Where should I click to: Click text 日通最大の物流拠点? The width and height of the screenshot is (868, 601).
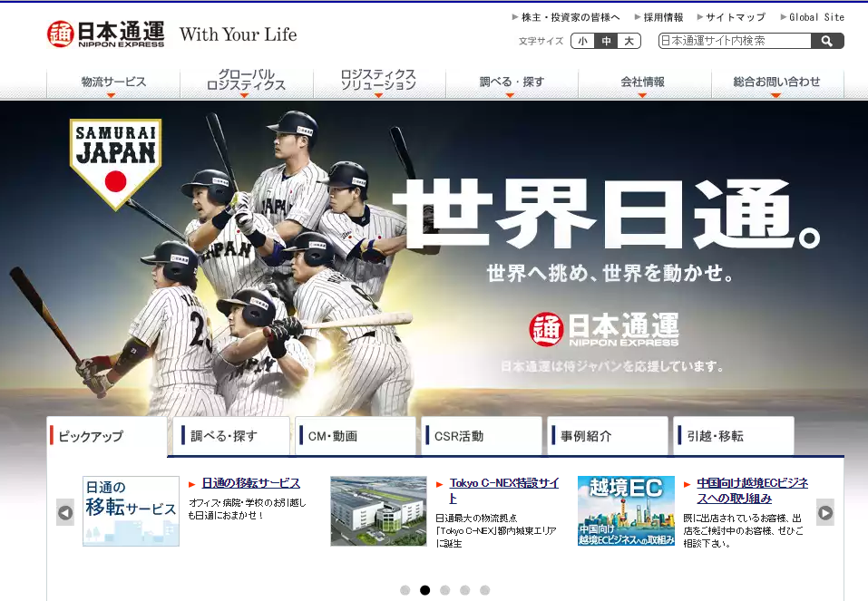(x=476, y=518)
